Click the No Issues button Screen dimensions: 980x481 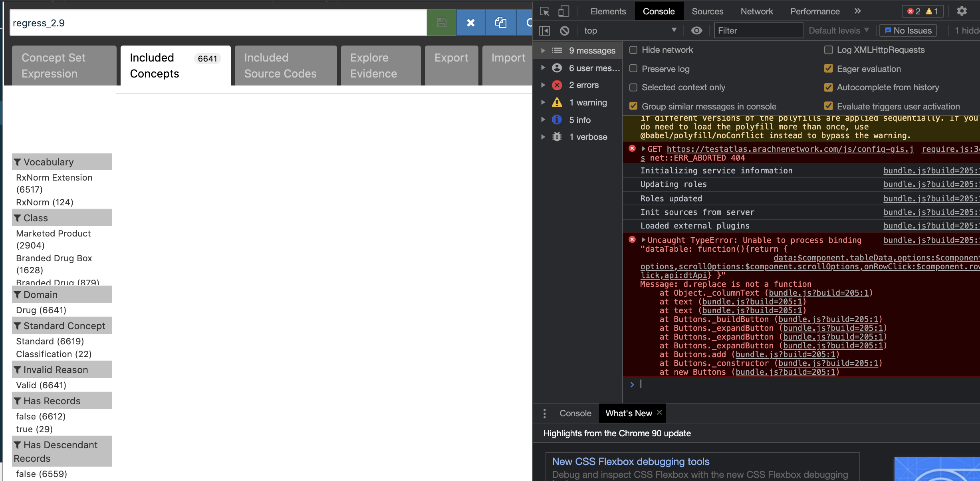pyautogui.click(x=908, y=30)
